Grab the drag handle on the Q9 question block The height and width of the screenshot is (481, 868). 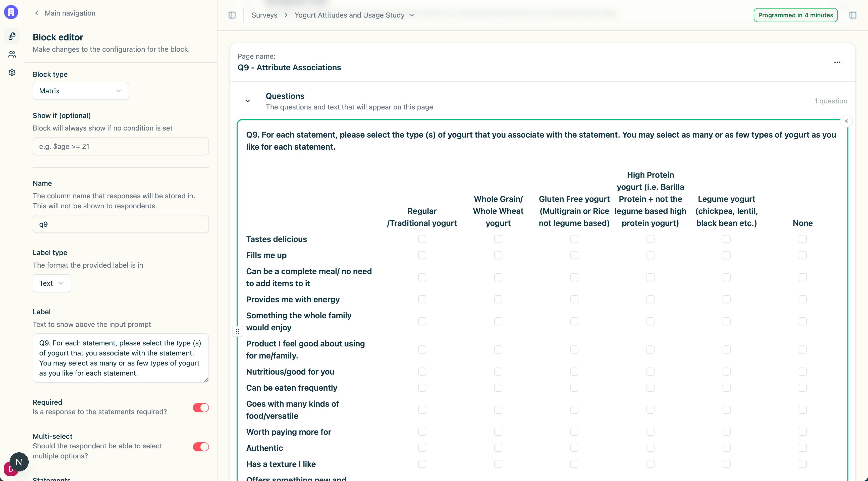(x=238, y=331)
